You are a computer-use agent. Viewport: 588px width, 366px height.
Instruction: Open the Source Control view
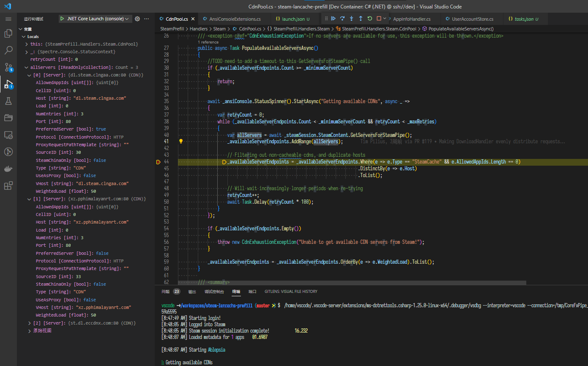(8, 67)
